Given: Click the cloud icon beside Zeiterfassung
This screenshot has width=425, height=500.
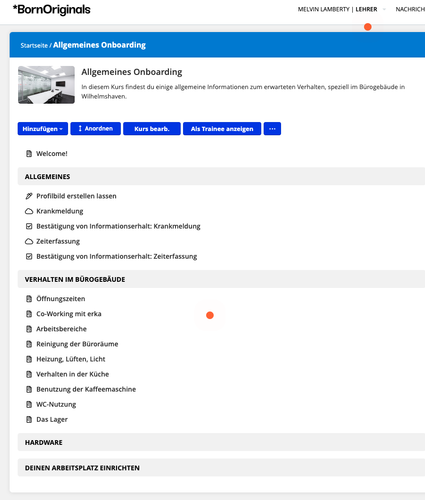Looking at the screenshot, I should (x=29, y=241).
